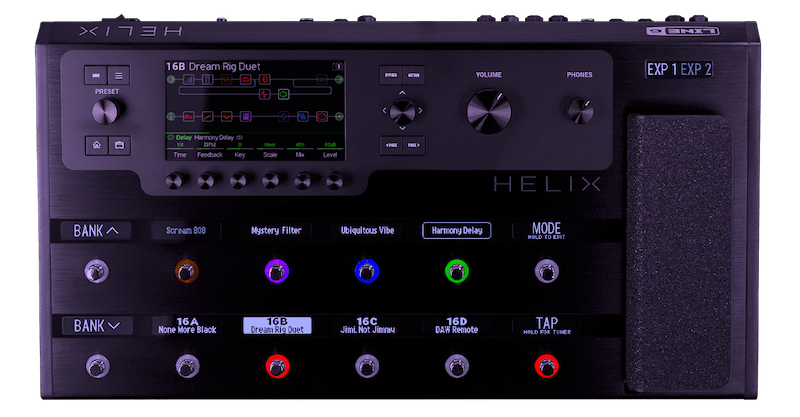Select the Mystery Filter label
This screenshot has height=417, width=800.
pyautogui.click(x=276, y=231)
